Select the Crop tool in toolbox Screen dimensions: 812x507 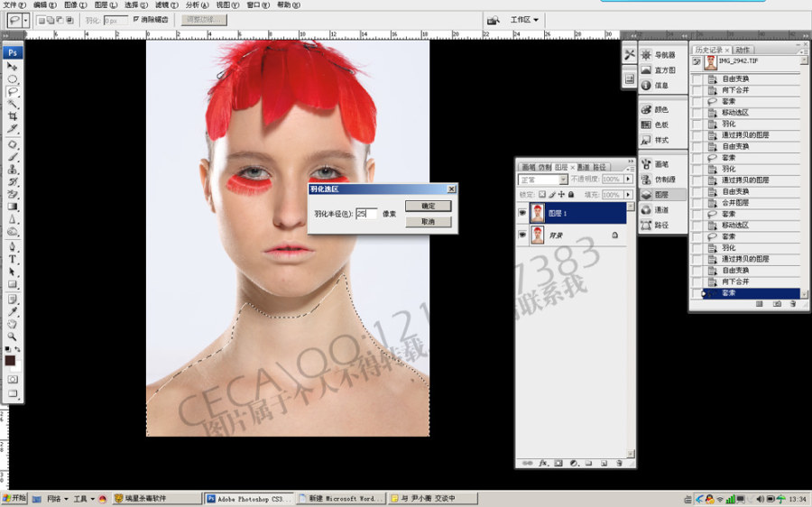tap(13, 116)
